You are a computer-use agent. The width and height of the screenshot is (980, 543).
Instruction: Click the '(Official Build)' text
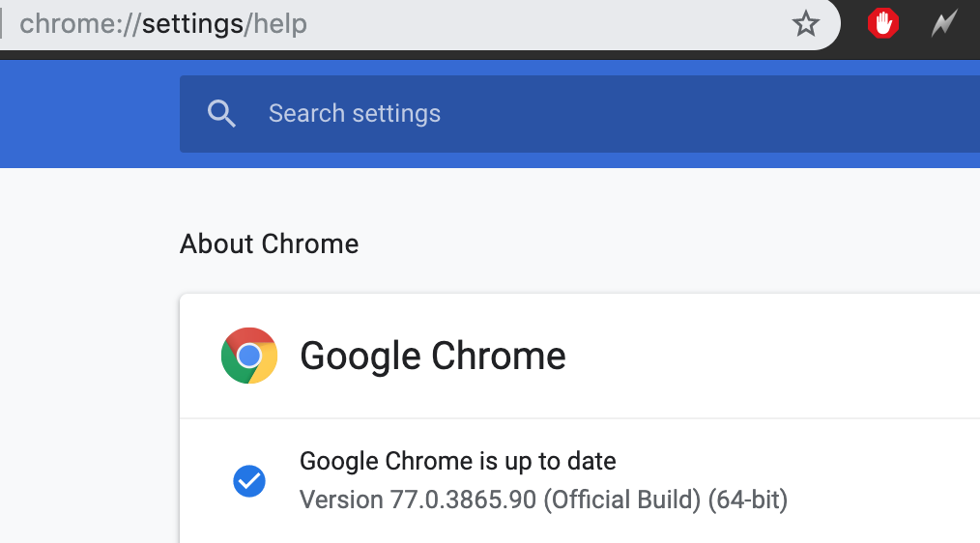pyautogui.click(x=621, y=500)
